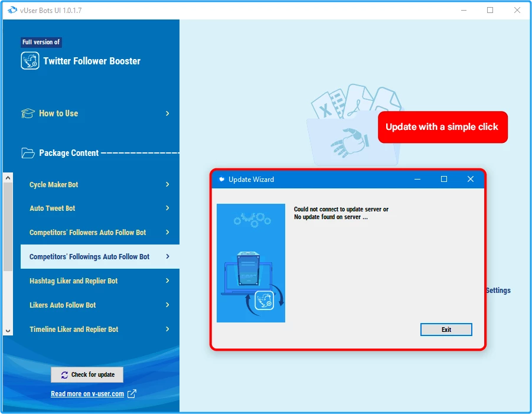The width and height of the screenshot is (532, 414).
Task: Click the Package Content heading
Action: pos(69,153)
